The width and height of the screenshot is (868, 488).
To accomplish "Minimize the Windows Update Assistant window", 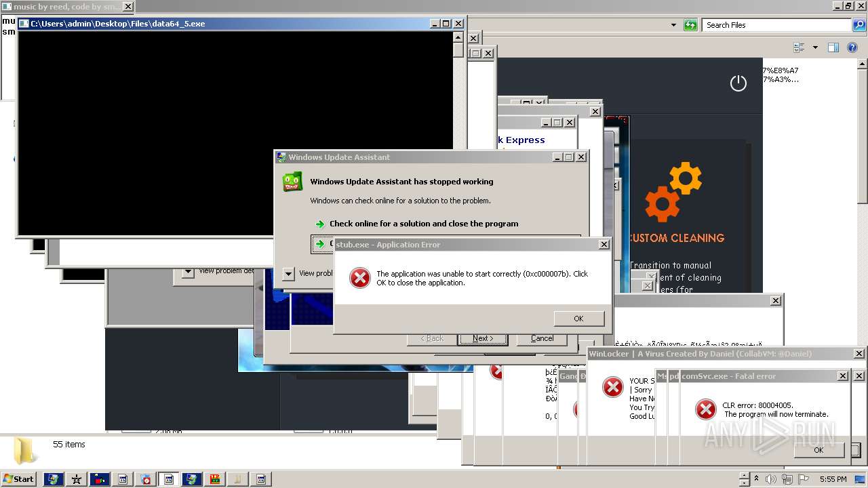I will coord(557,157).
